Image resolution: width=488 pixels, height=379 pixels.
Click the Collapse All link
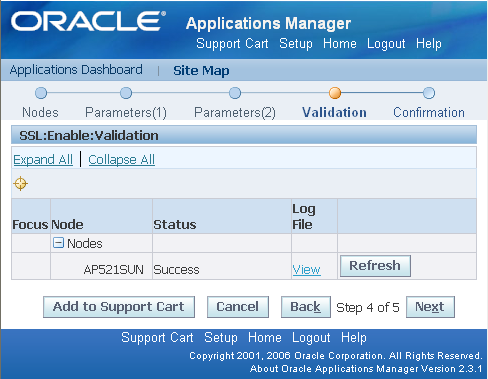[122, 160]
